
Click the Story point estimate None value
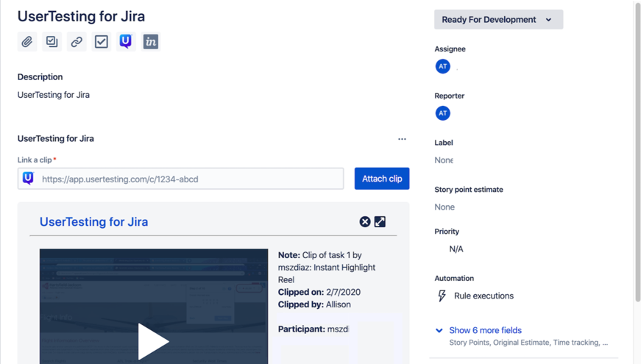pyautogui.click(x=445, y=207)
